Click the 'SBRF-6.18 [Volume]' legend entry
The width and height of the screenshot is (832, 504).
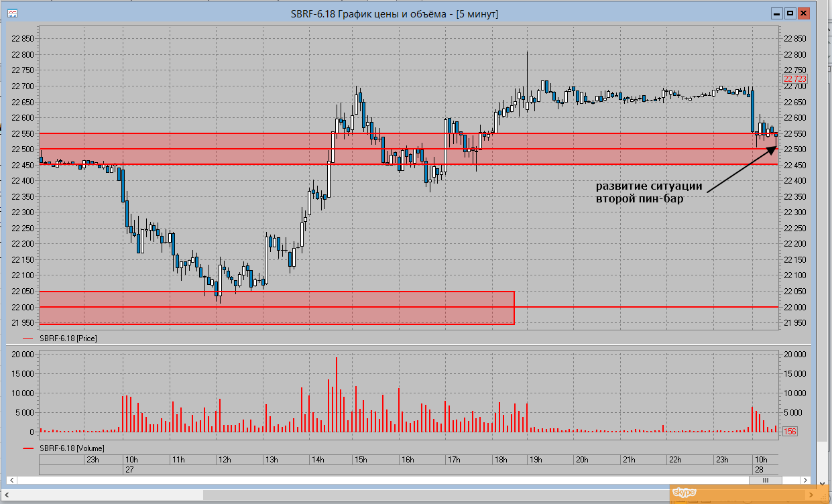72,447
